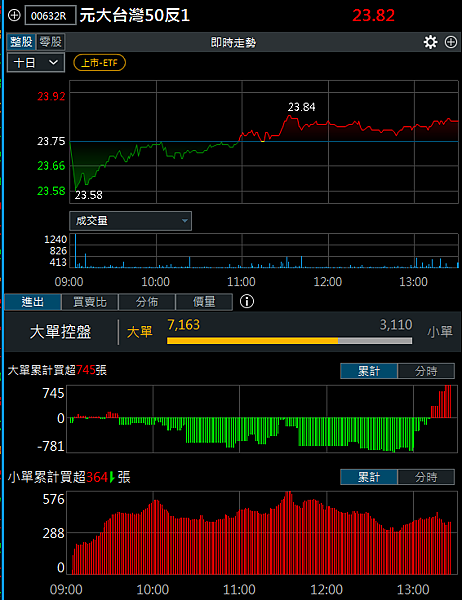
Task: Click the plus icon next to the gear
Action: (451, 42)
